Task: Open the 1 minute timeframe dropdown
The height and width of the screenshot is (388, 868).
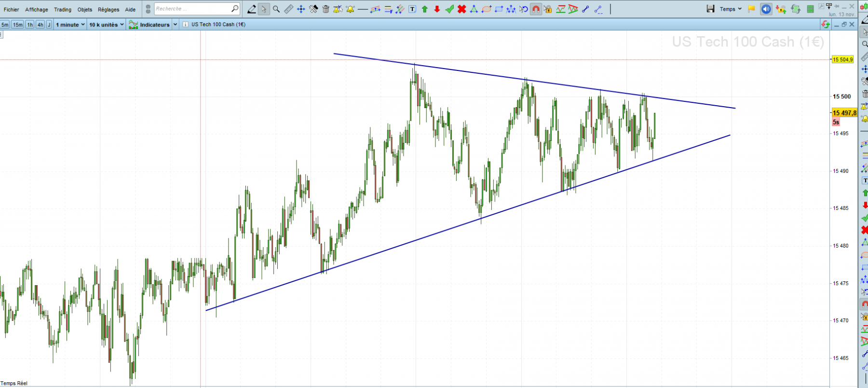Action: click(x=70, y=25)
